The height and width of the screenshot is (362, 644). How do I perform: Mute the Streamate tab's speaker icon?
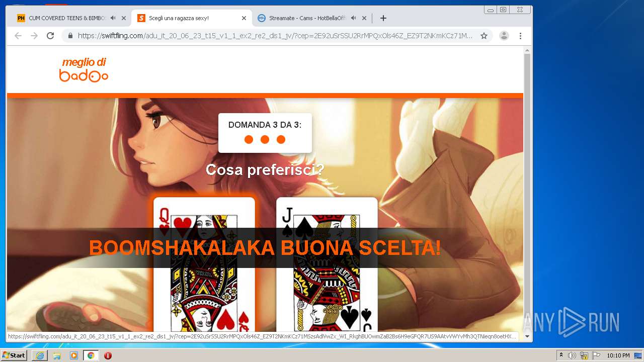coord(354,18)
